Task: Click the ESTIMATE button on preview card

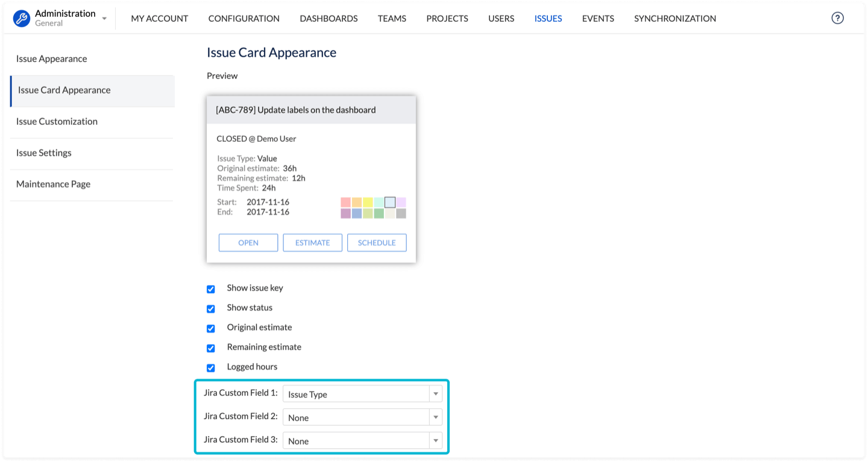Action: 312,242
